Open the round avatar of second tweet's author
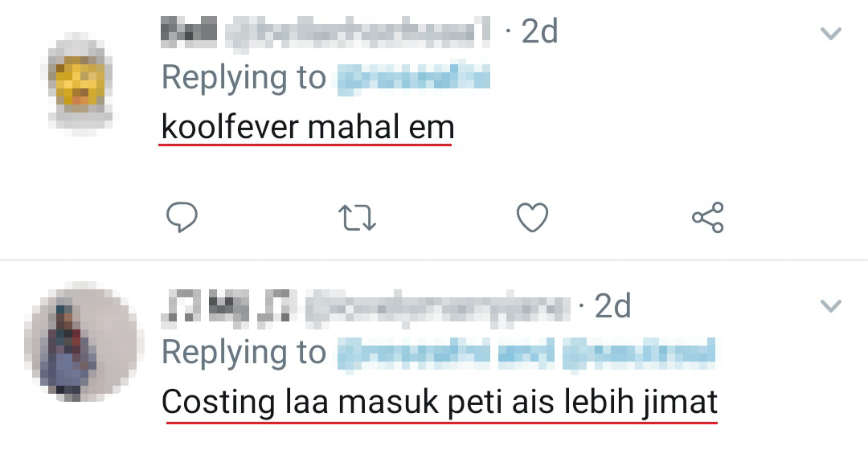This screenshot has height=450, width=868. pos(81,342)
